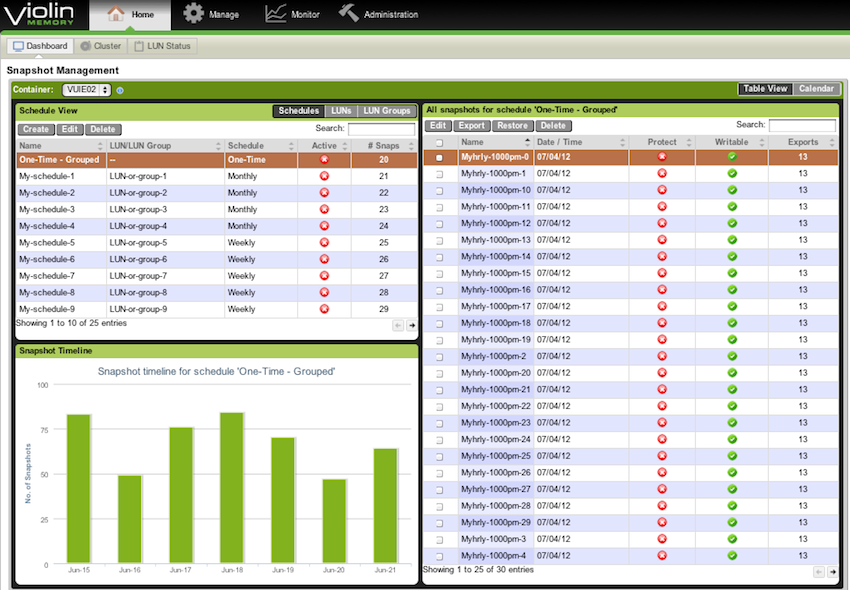Open the Container VUIE02 dropdown
Image resolution: width=850 pixels, height=590 pixels.
coord(87,90)
